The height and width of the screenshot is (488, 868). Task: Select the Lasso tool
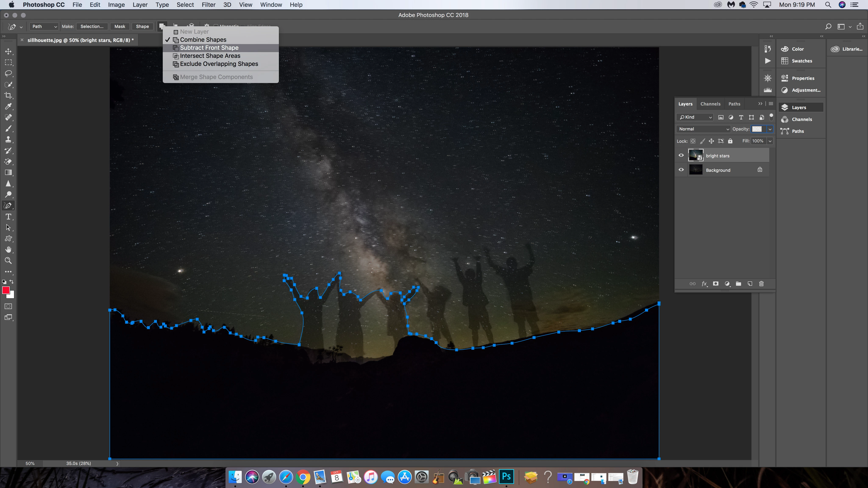8,73
